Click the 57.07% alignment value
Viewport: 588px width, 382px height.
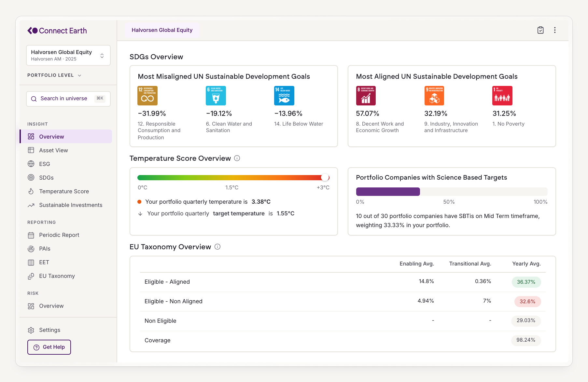click(x=368, y=114)
